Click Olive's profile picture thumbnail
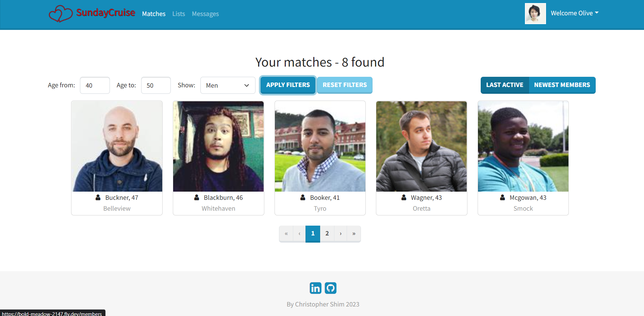Viewport: 644px width, 316px height. pos(535,14)
